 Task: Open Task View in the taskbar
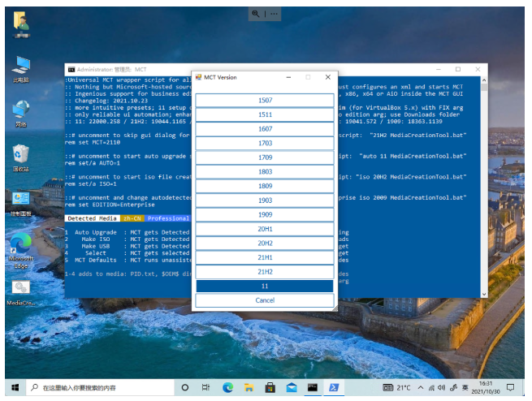pos(206,387)
